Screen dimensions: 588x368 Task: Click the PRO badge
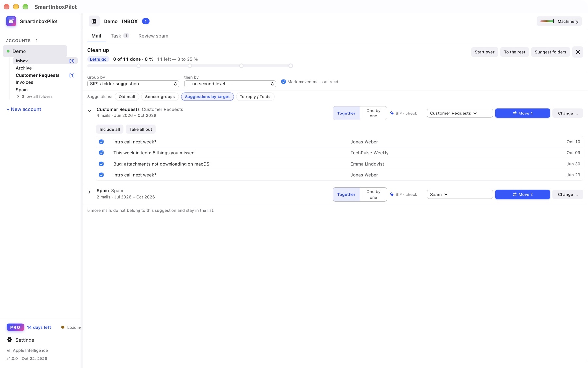15,327
